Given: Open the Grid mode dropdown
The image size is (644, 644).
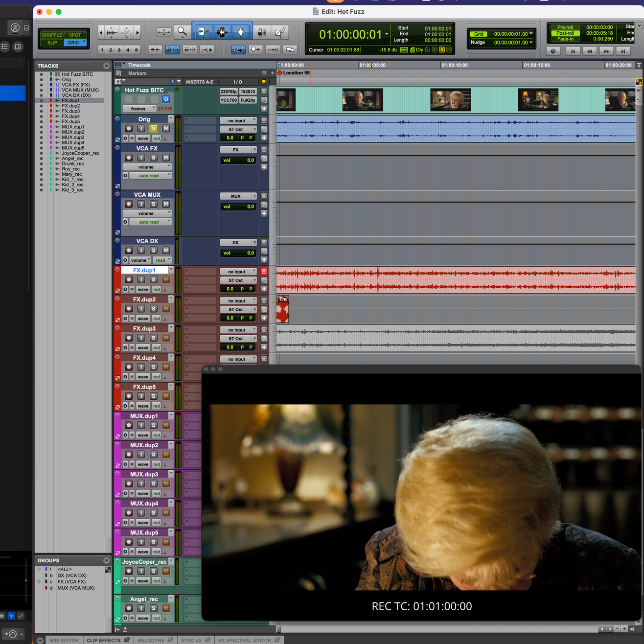Looking at the screenshot, I should tap(75, 43).
